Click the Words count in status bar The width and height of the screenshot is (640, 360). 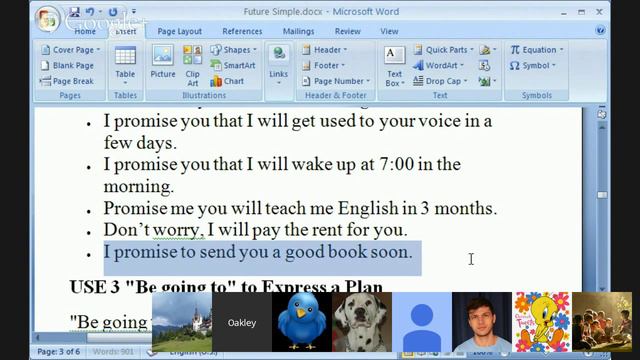point(113,351)
